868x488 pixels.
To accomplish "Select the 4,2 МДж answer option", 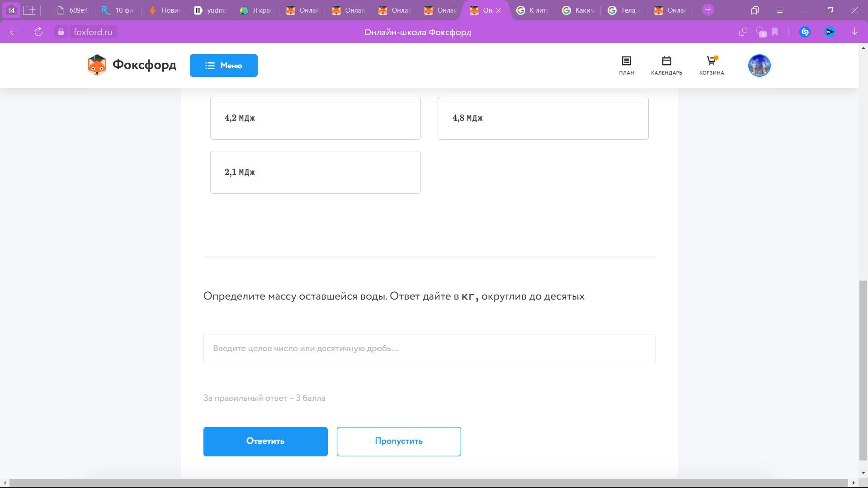I will coord(315,118).
